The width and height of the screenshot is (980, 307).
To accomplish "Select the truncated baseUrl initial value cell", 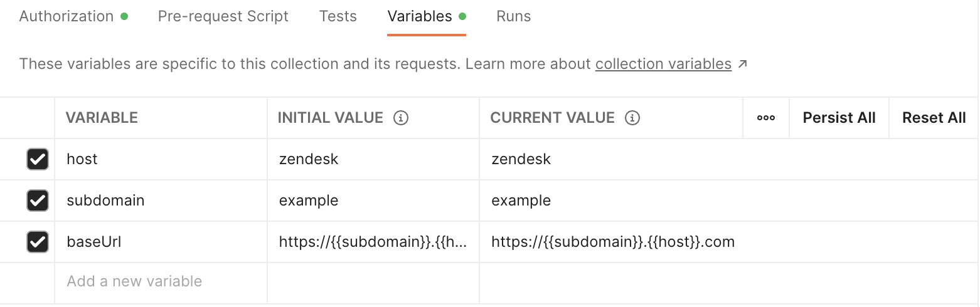I will pyautogui.click(x=373, y=242).
